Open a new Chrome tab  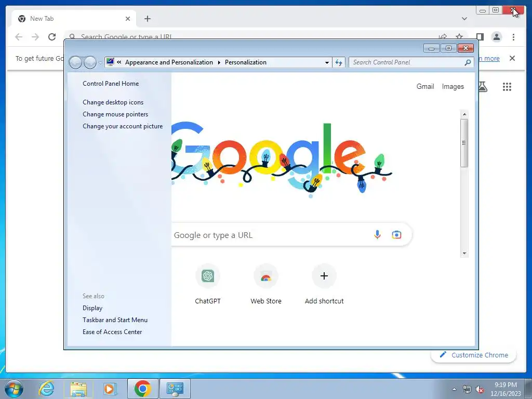(147, 19)
